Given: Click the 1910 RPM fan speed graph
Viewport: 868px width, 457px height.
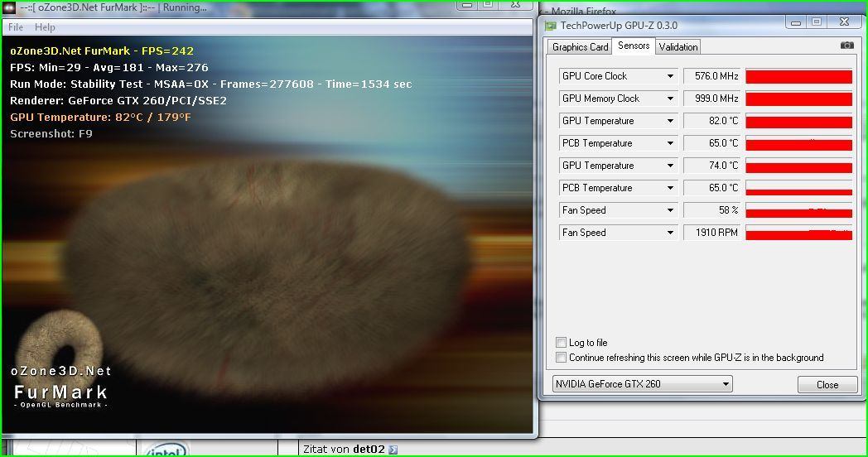Looking at the screenshot, I should [x=798, y=233].
